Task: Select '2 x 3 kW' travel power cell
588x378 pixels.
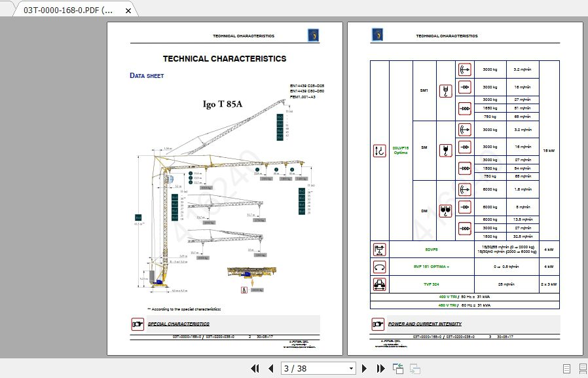Action: (x=549, y=284)
